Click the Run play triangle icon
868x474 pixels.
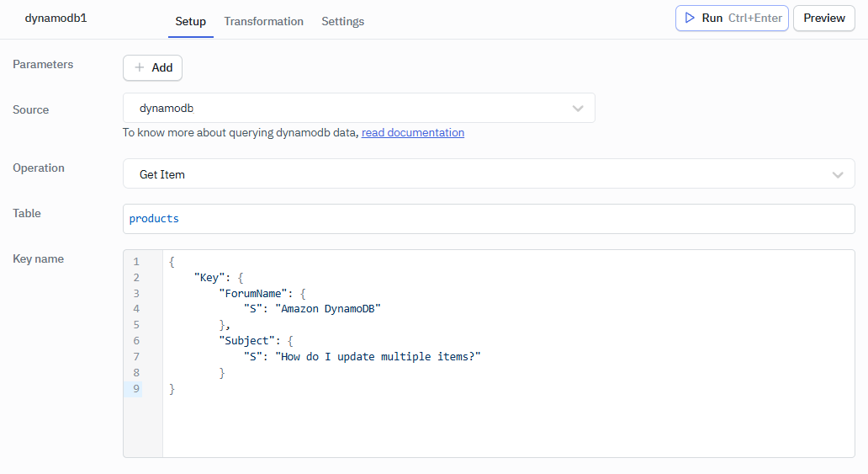tap(690, 18)
